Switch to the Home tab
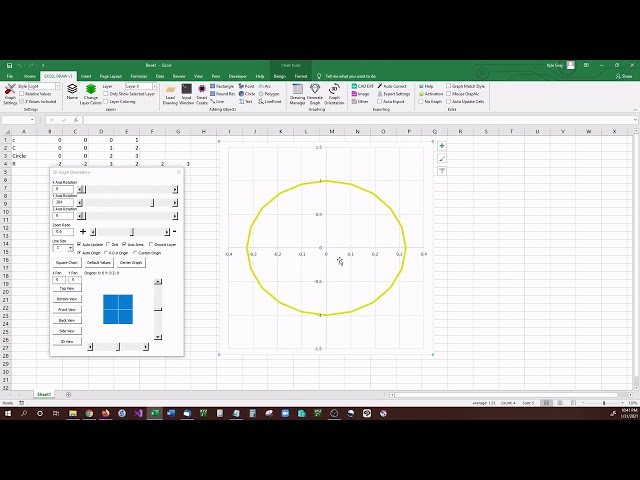The image size is (640, 480). [29, 76]
